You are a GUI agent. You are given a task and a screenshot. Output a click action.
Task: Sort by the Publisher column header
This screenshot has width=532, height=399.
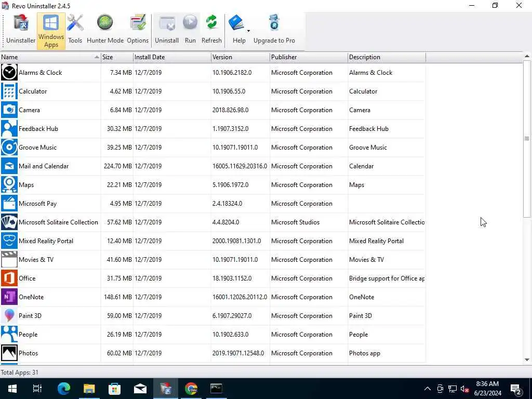[x=309, y=57]
